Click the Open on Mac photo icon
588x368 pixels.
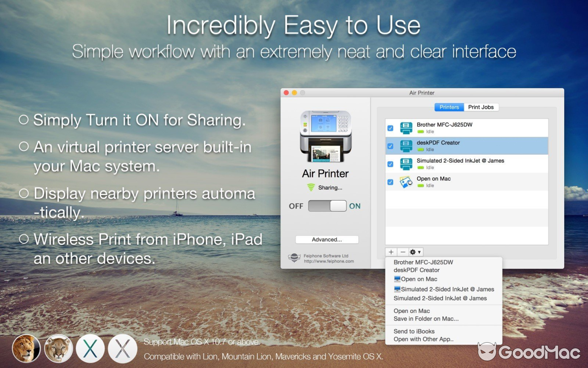point(406,181)
